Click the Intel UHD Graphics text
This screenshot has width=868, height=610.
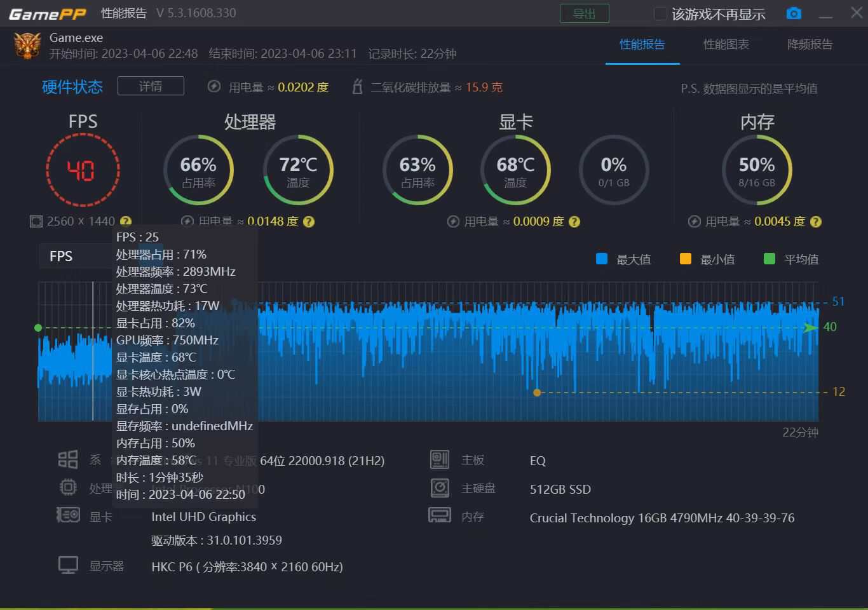coord(204,517)
